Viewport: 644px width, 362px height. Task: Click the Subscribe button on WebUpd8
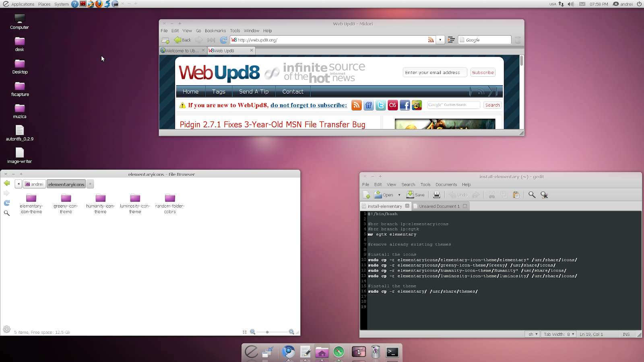(x=483, y=72)
